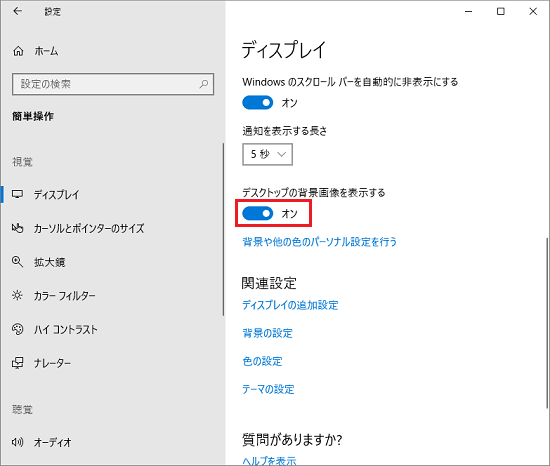Open 色の設定 link

tap(262, 361)
